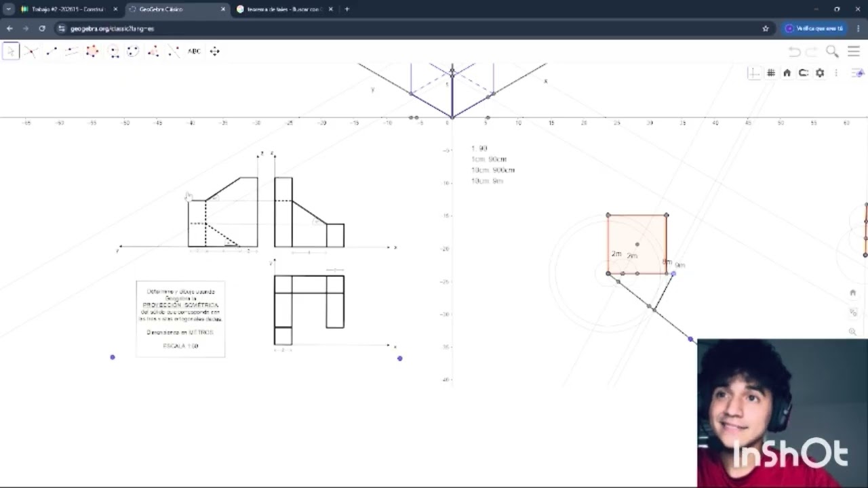Click the geogebra.org address bar

(x=407, y=28)
